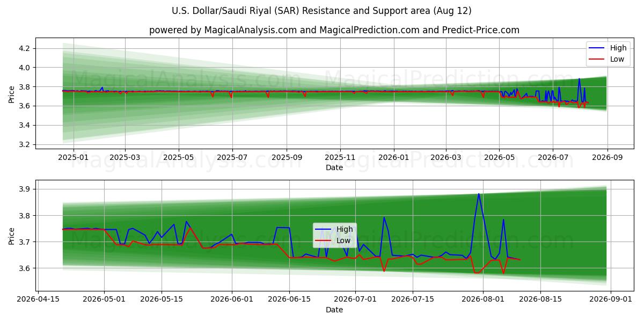Click the '2025-09' date tick label

286,158
